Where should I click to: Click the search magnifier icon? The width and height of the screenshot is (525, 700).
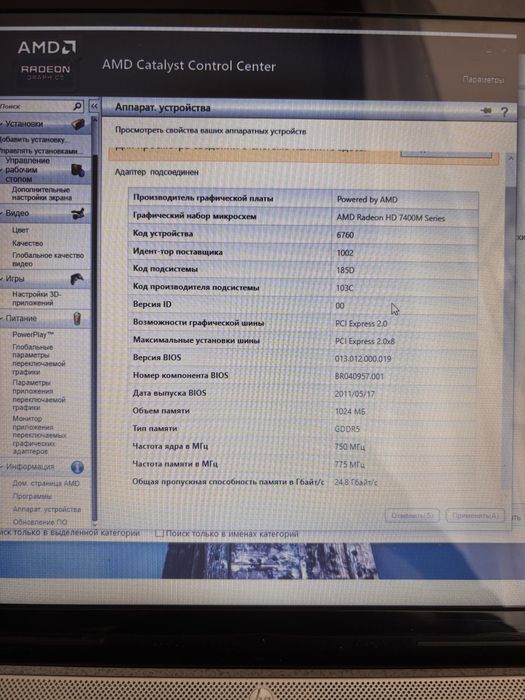[x=77, y=106]
